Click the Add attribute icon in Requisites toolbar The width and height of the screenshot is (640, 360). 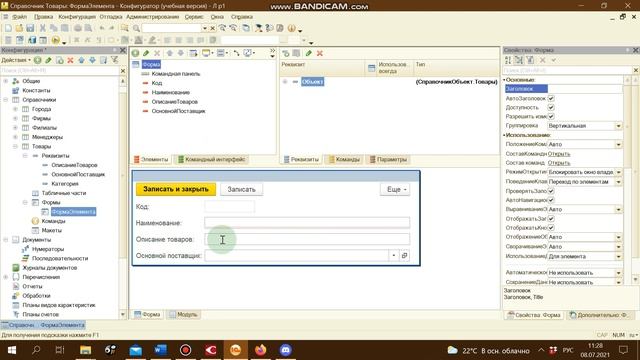pos(286,53)
